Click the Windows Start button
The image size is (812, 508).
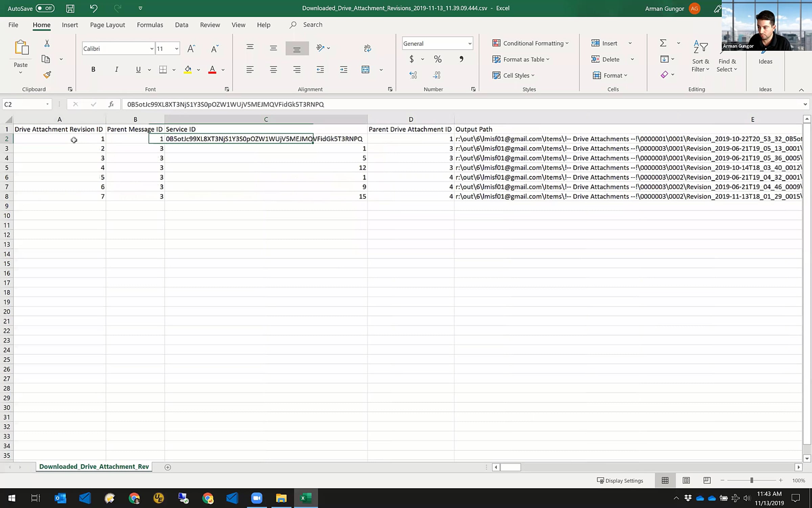click(12, 498)
